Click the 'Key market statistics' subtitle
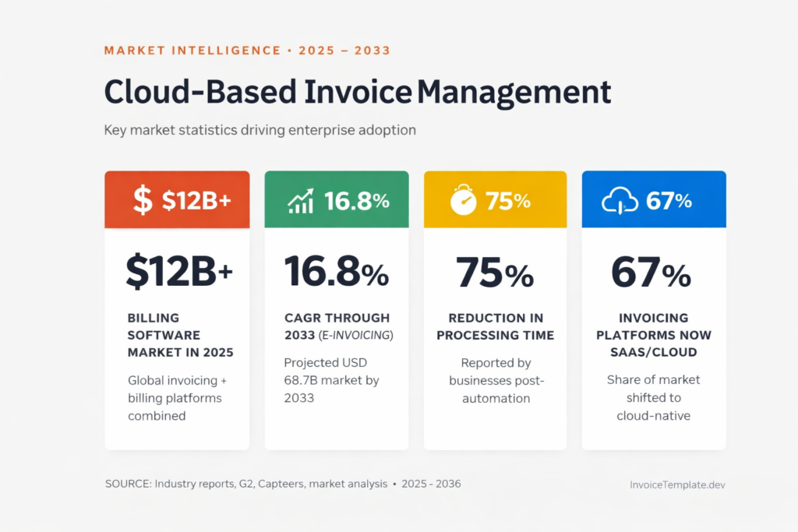Image resolution: width=798 pixels, height=532 pixels. pyautogui.click(x=260, y=130)
